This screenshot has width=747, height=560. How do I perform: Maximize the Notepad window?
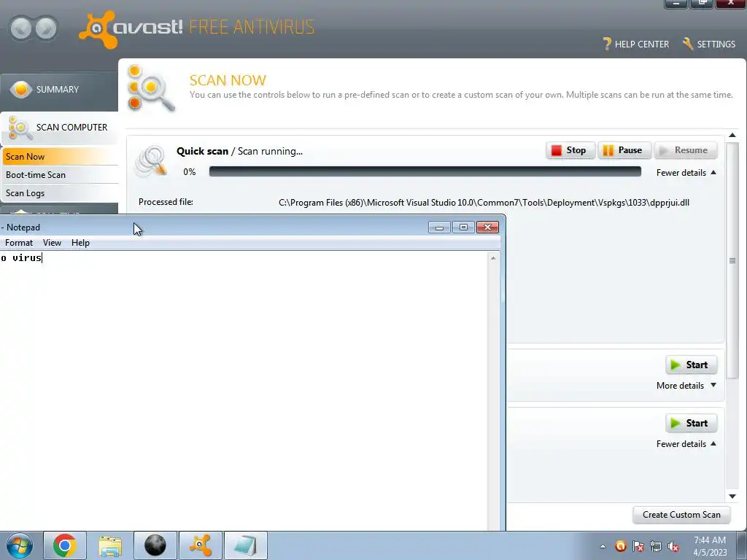tap(463, 227)
